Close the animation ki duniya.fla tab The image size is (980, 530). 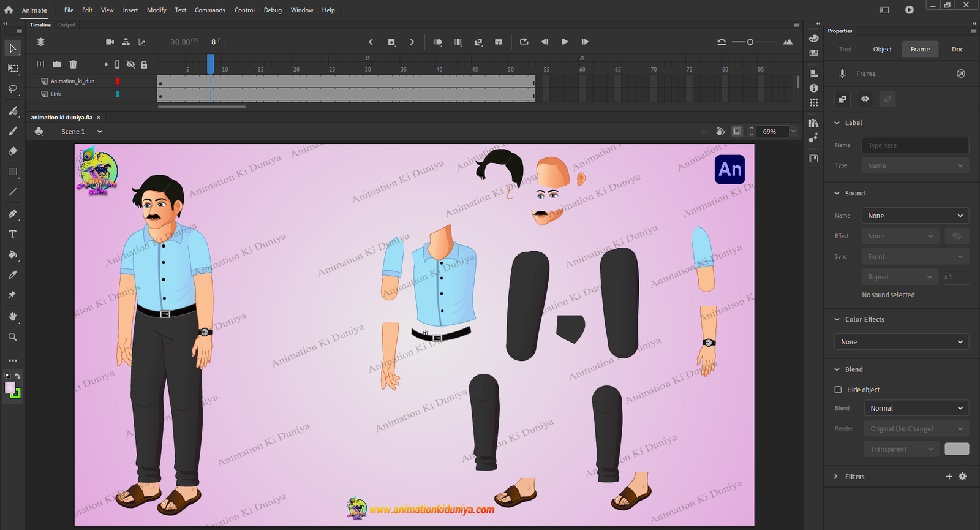click(98, 118)
